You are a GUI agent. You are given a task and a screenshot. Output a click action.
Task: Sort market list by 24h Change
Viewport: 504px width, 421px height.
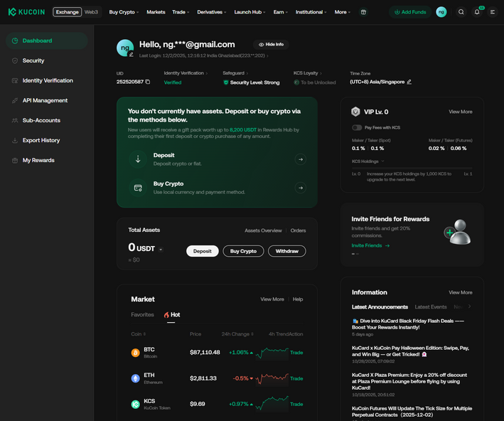pyautogui.click(x=237, y=334)
